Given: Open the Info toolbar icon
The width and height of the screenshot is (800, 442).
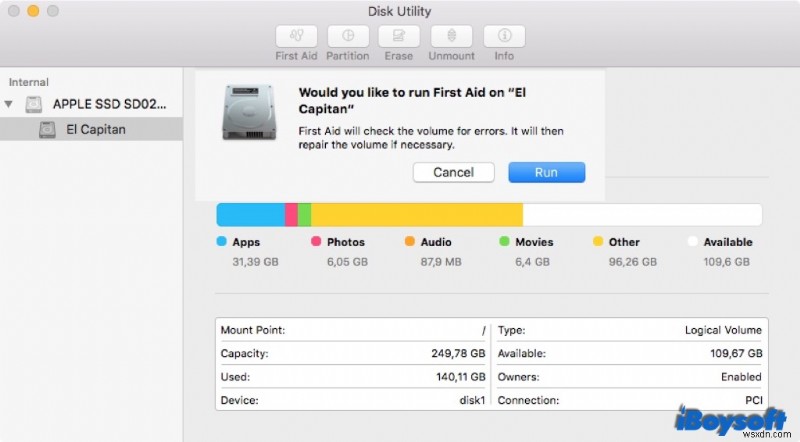Looking at the screenshot, I should (504, 36).
